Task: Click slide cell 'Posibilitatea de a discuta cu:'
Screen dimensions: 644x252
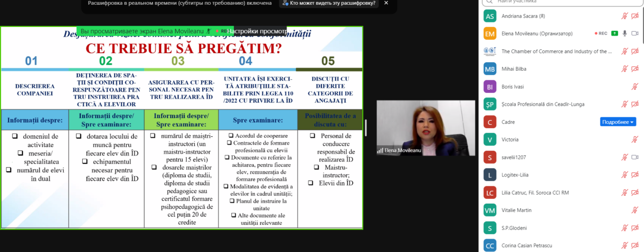Action: pos(330,119)
